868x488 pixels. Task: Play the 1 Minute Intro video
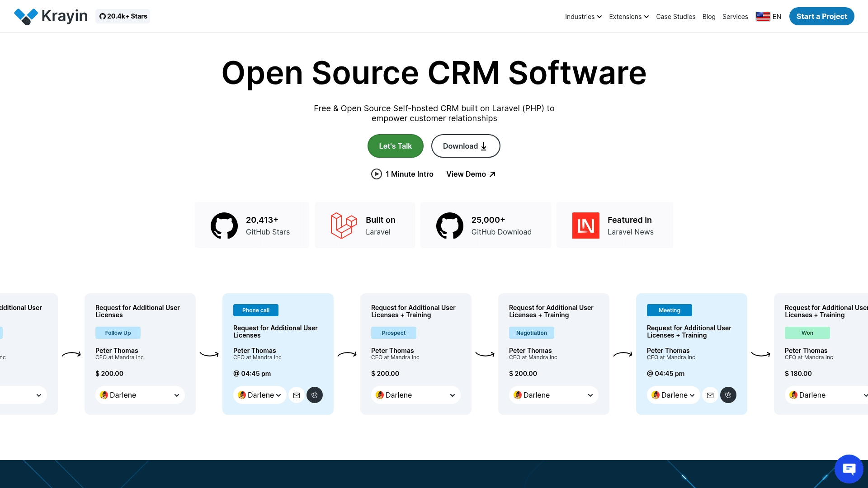(402, 174)
